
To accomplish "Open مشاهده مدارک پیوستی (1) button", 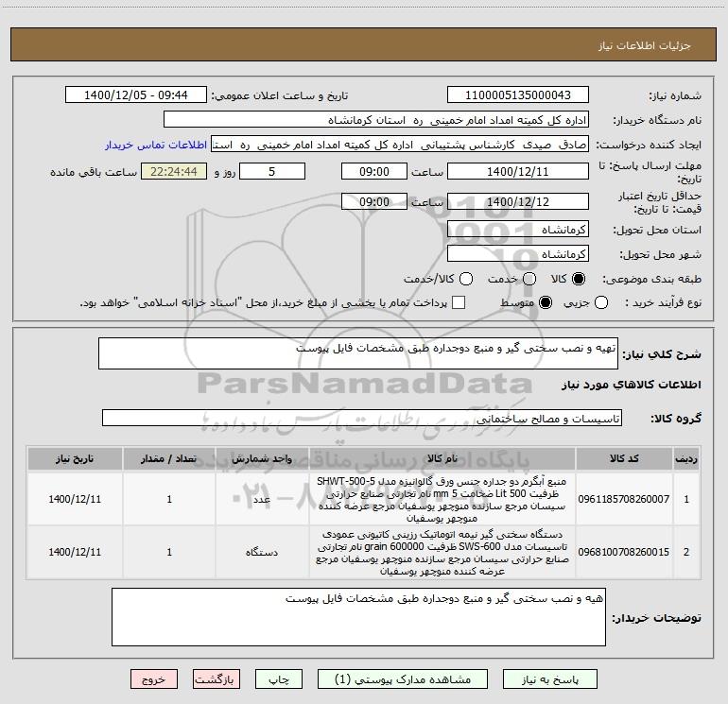I will (x=403, y=679).
